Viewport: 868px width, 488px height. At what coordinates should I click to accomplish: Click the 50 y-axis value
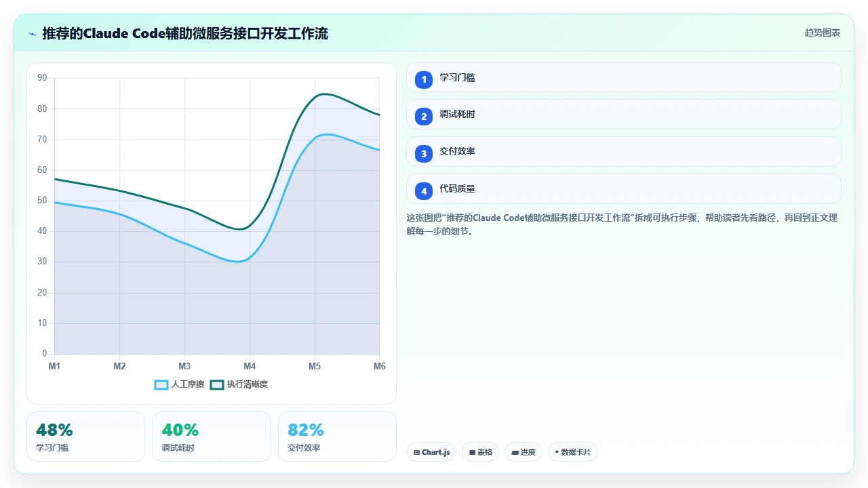[42, 201]
